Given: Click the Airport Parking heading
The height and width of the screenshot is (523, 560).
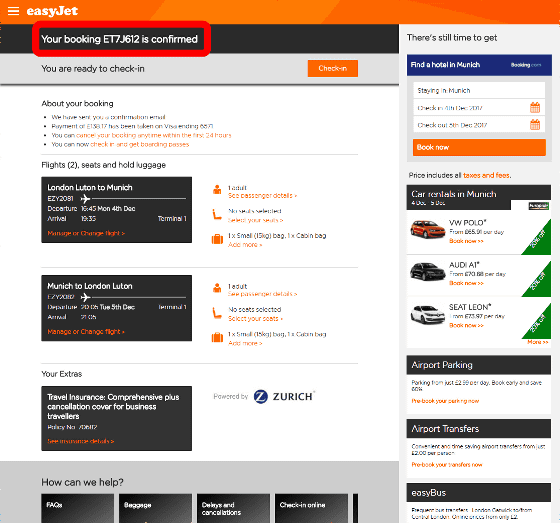Looking at the screenshot, I should [x=442, y=365].
